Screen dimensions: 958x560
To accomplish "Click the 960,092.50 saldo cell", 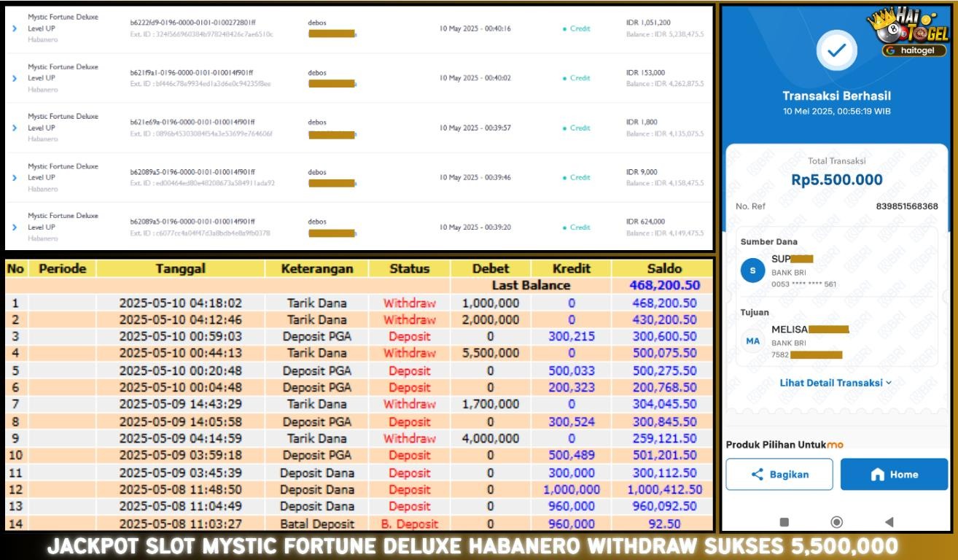I will point(664,506).
